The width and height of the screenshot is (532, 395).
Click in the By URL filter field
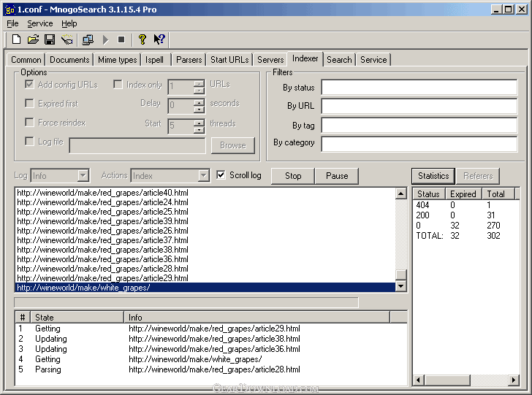tap(419, 107)
